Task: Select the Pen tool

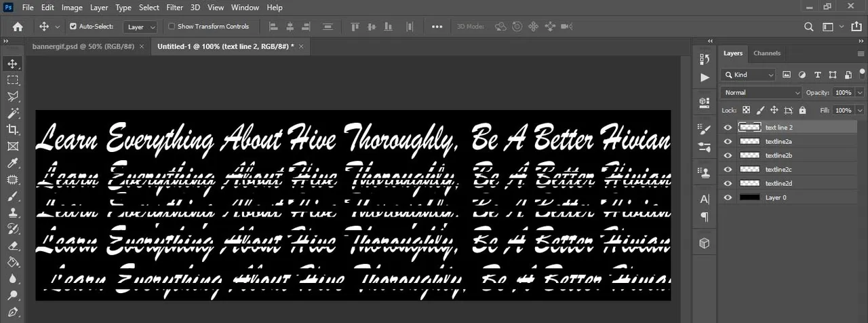Action: (x=12, y=312)
